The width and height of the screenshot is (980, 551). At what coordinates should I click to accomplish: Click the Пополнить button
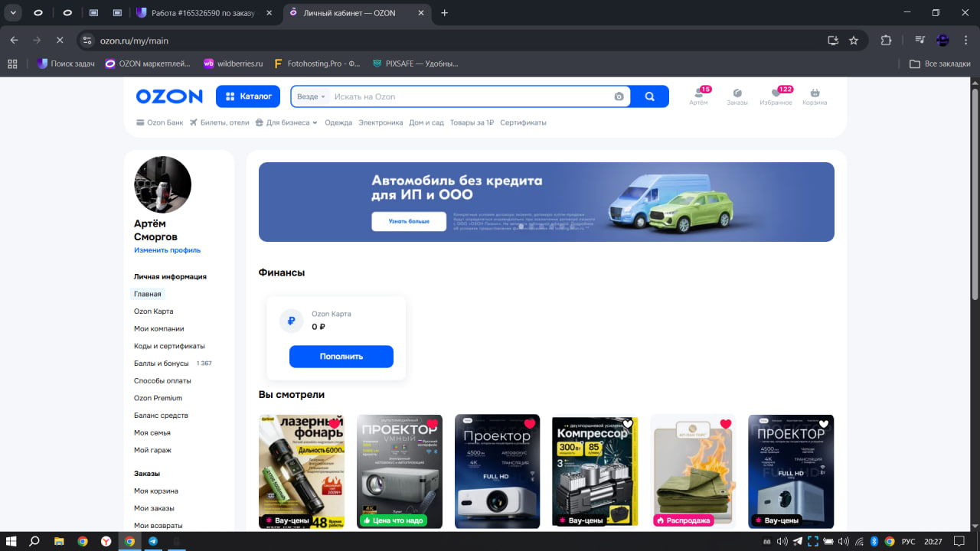coord(341,357)
